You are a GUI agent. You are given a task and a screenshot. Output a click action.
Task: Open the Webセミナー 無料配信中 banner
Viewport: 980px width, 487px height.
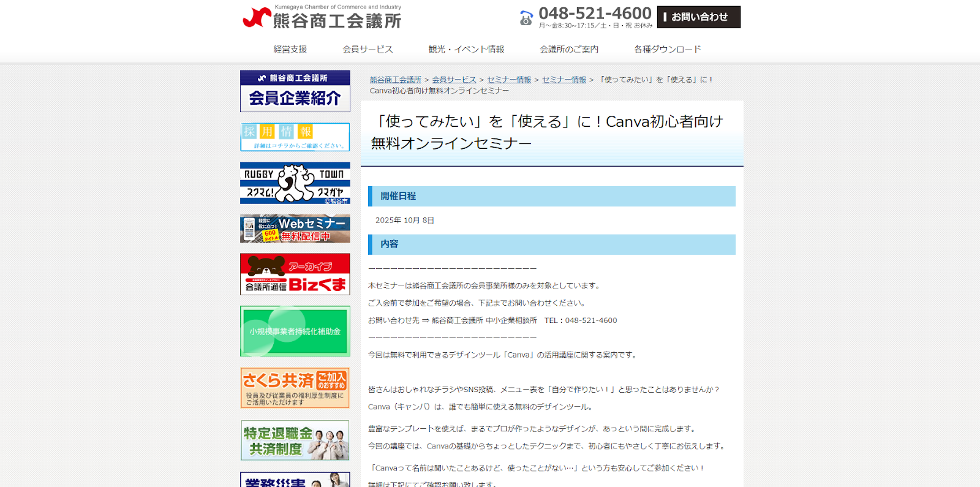point(295,228)
